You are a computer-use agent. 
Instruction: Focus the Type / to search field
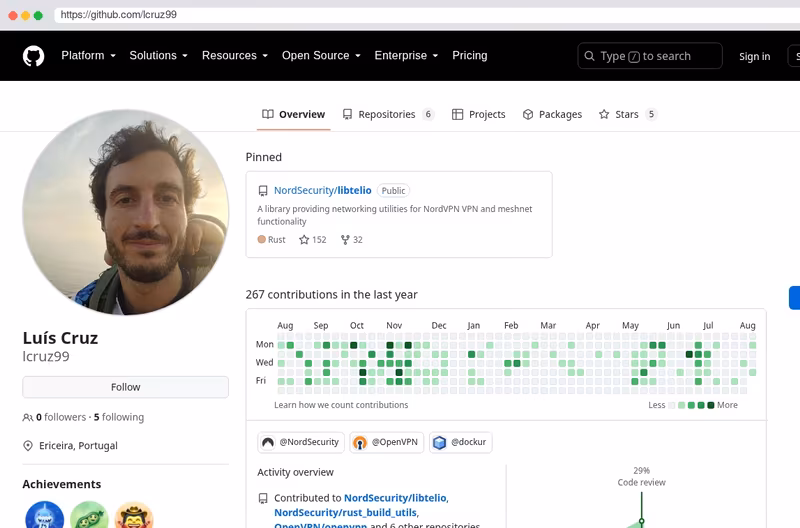(x=650, y=56)
